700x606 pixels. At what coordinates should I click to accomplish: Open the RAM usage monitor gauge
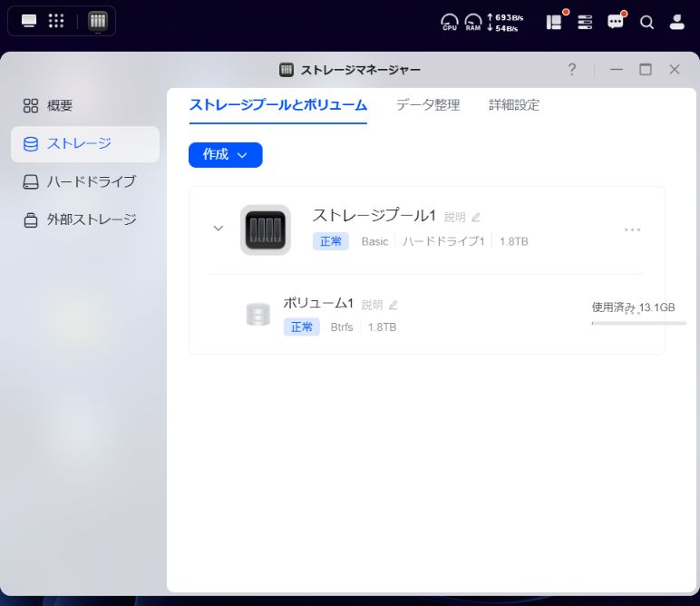pos(472,22)
